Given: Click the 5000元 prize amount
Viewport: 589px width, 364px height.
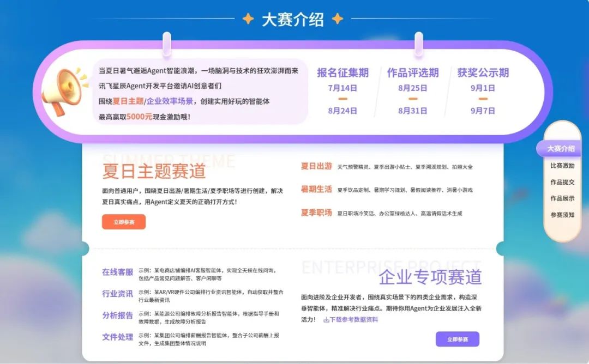Looking at the screenshot, I should pos(139,117).
